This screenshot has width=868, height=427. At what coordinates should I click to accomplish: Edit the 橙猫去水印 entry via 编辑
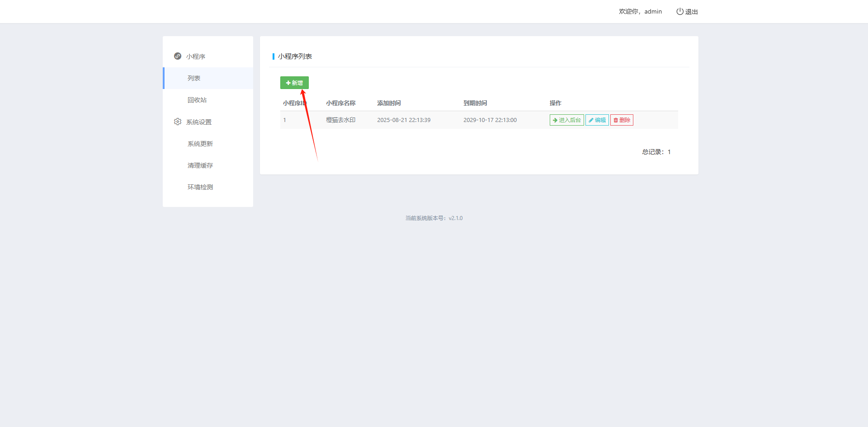597,120
